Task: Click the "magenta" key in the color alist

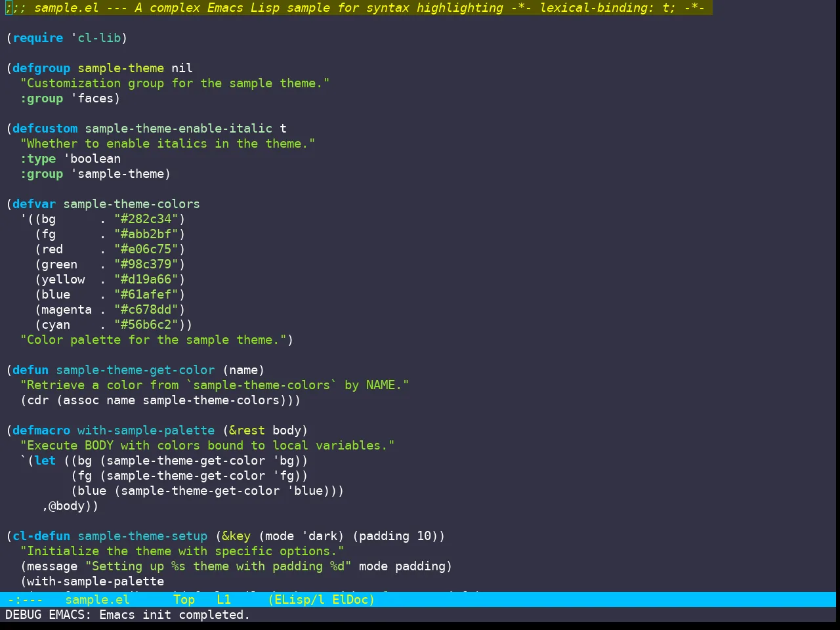Action: point(67,310)
